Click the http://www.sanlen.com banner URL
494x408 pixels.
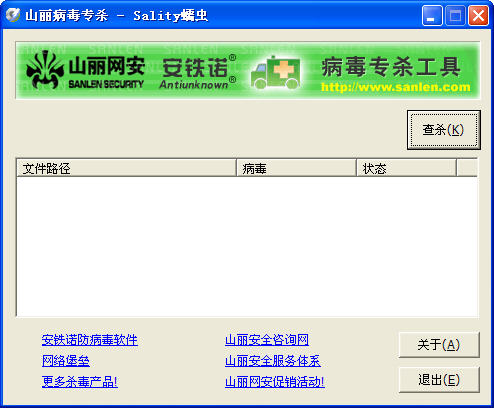[396, 87]
